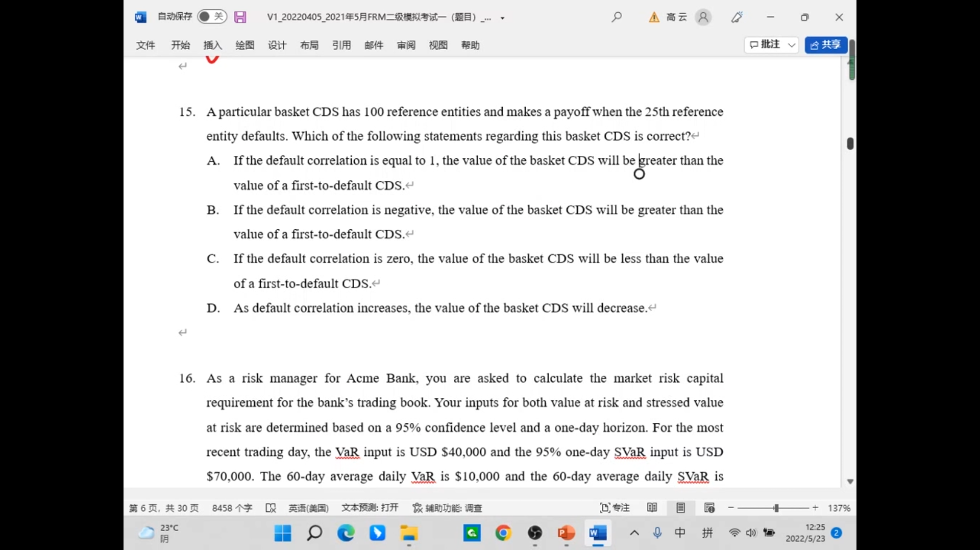Open the Insert ribbon tab

212,45
